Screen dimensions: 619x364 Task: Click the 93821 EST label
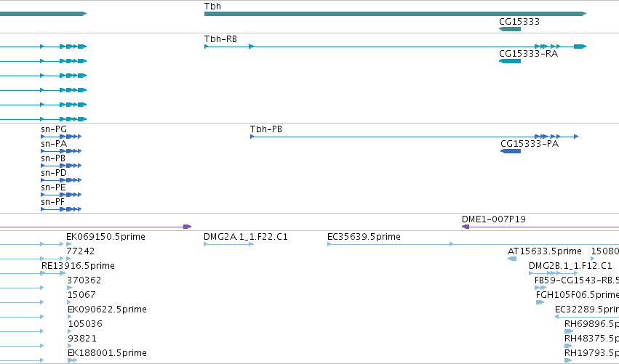pos(82,339)
